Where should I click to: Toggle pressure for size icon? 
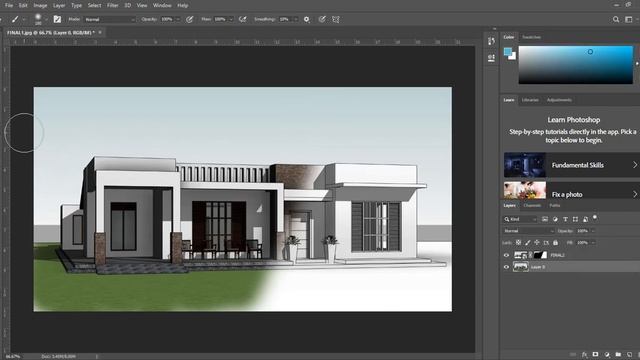pos(322,19)
